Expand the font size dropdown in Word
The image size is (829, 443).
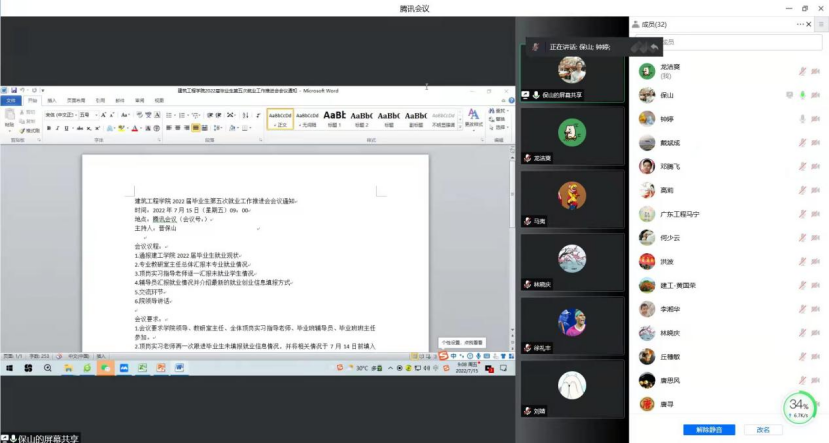pos(95,115)
